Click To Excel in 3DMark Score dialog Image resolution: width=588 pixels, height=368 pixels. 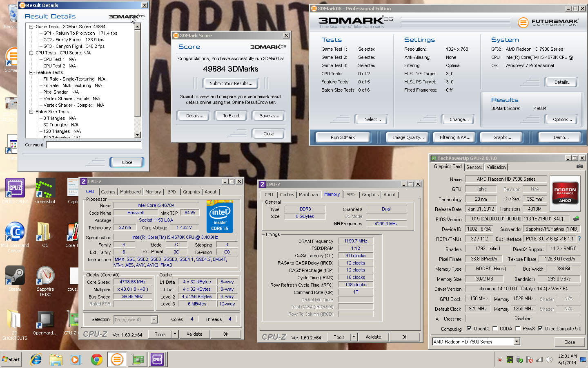click(231, 116)
